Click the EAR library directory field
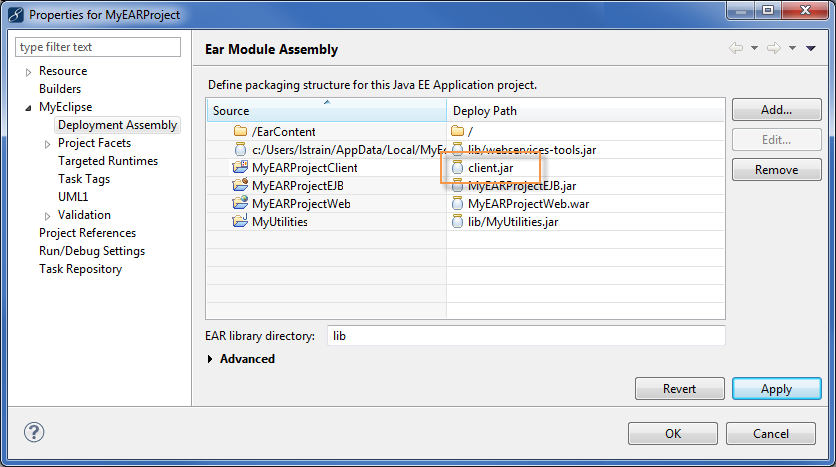Image resolution: width=836 pixels, height=467 pixels. pos(525,336)
